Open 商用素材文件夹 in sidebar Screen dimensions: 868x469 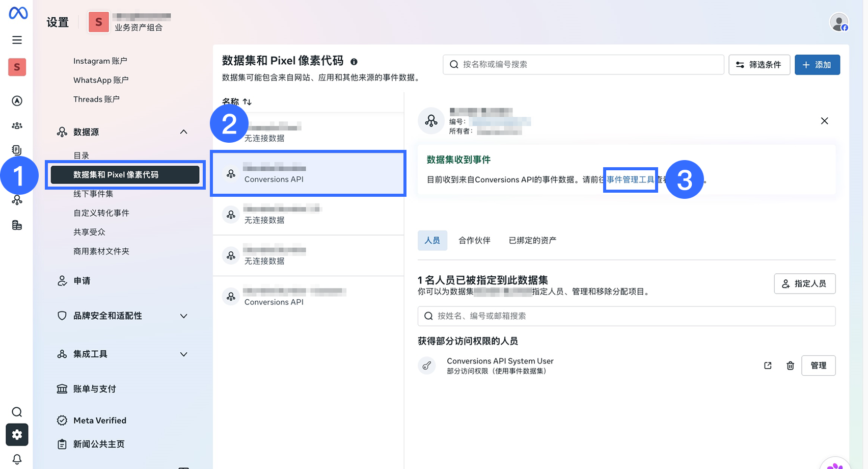coord(101,251)
